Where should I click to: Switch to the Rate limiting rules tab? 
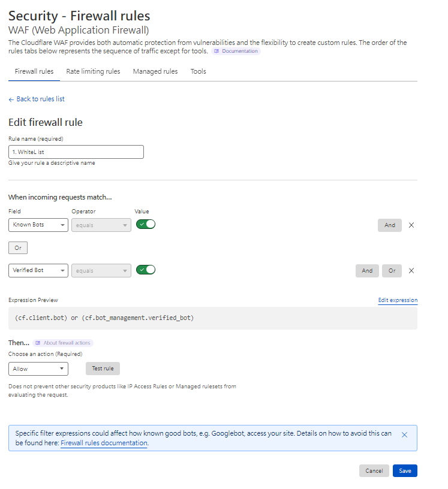(x=93, y=72)
